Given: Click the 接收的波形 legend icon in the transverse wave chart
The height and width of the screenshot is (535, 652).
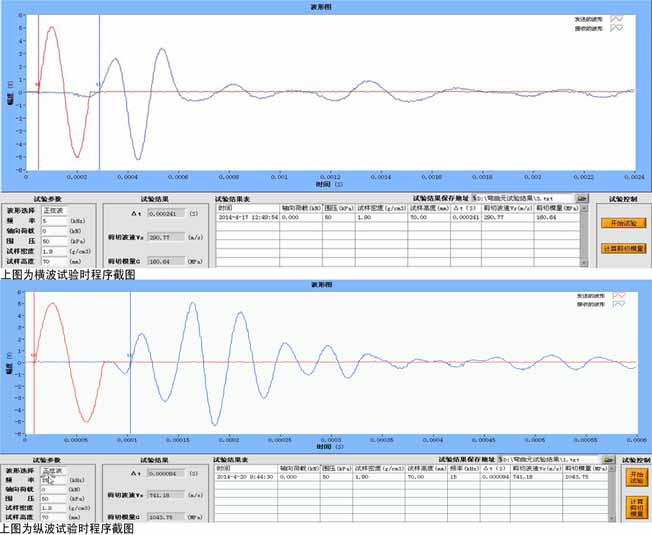Looking at the screenshot, I should pyautogui.click(x=617, y=28).
